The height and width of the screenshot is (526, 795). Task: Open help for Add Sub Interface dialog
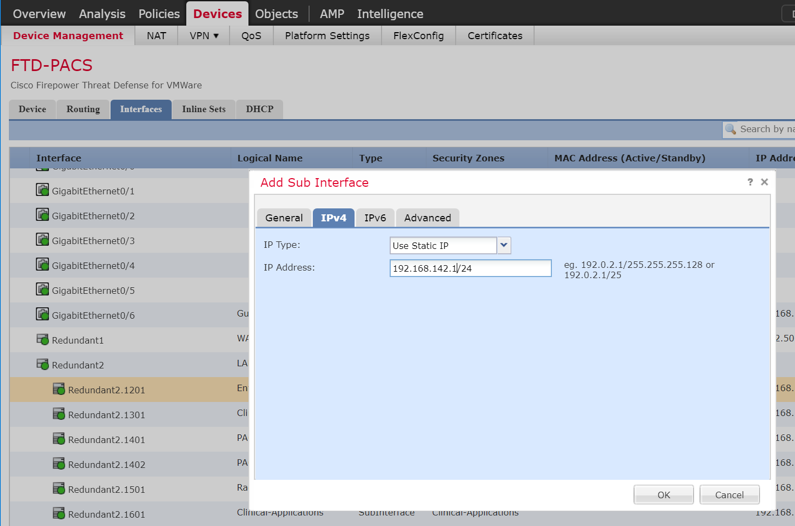point(750,182)
